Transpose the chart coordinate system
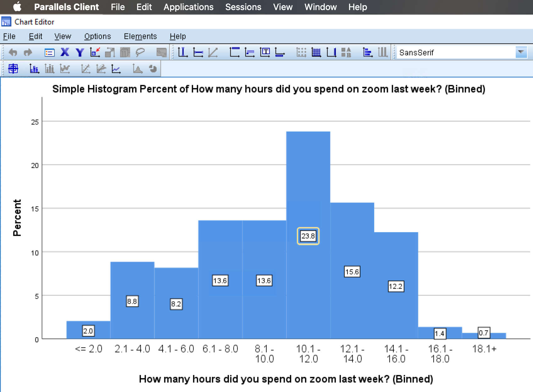This screenshot has height=392, width=533. (x=368, y=52)
